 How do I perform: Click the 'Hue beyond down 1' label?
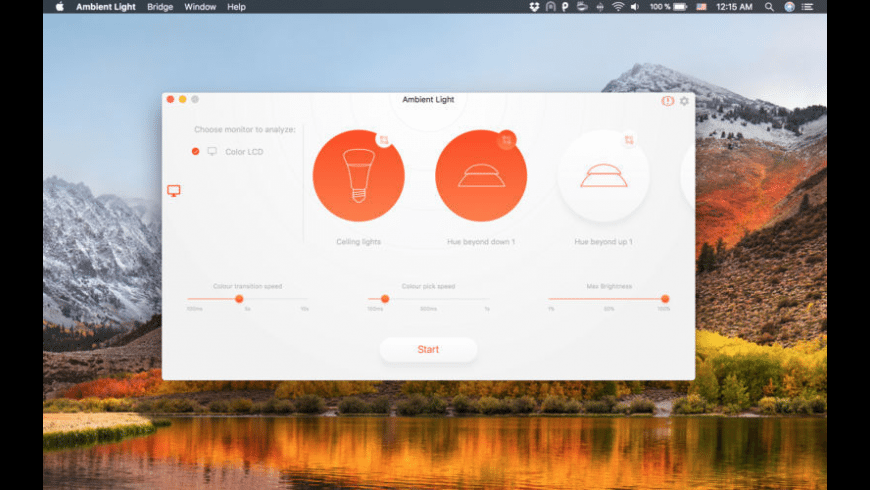click(x=481, y=241)
